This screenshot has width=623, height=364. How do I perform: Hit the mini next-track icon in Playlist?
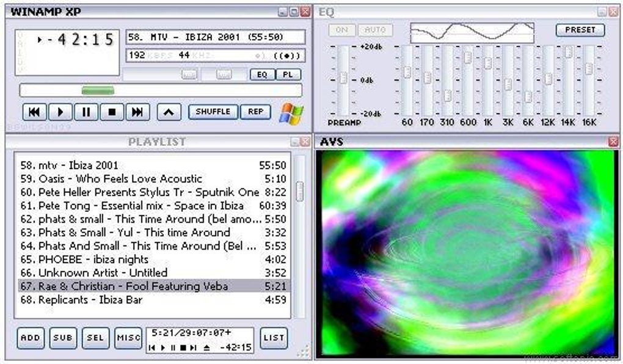pyautogui.click(x=193, y=348)
